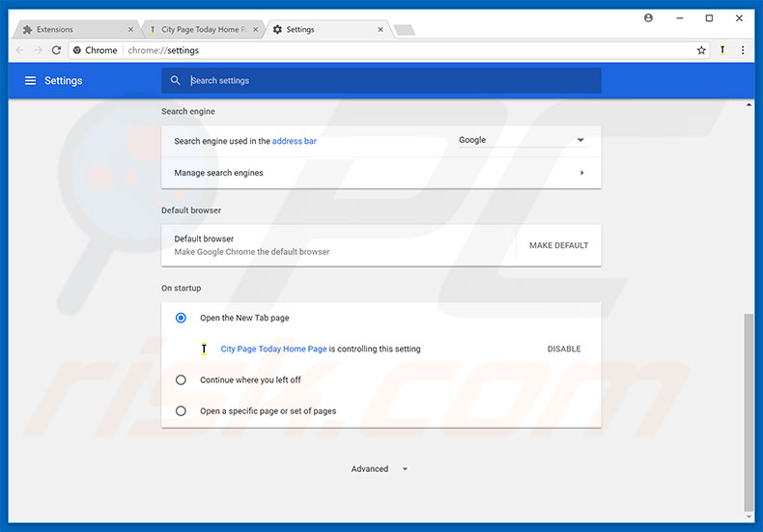
Task: Reload the page with the refresh icon
Action: click(x=56, y=50)
